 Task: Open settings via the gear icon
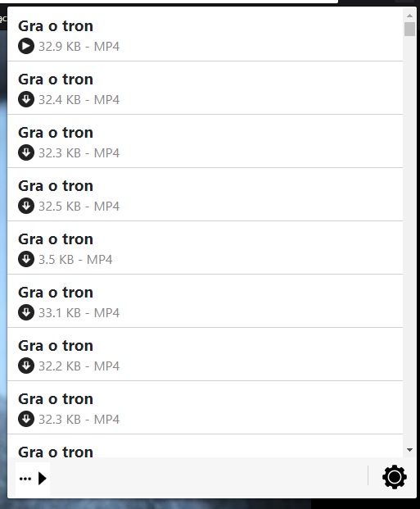(x=394, y=477)
